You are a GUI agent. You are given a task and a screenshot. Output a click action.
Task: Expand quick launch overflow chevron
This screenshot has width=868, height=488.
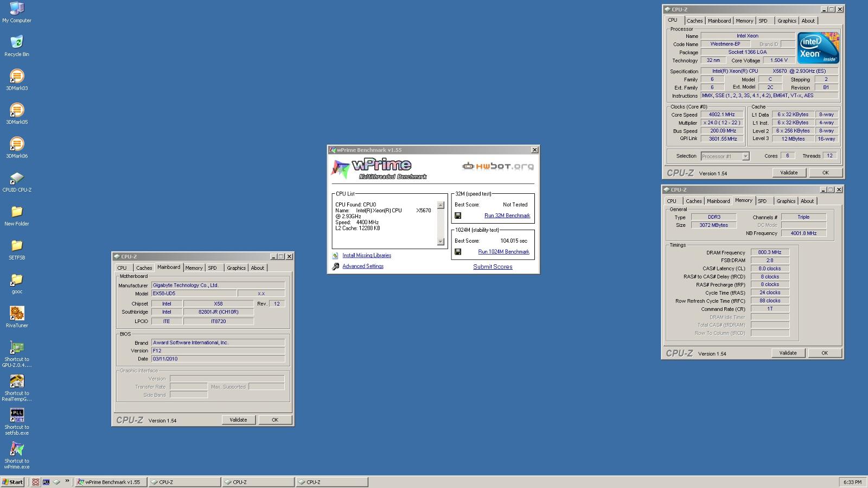[x=67, y=480]
